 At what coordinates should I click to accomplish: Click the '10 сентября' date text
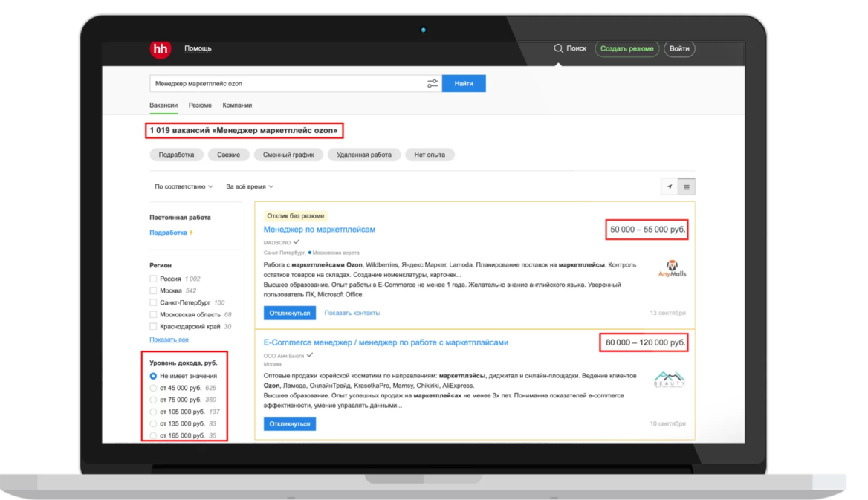tap(667, 423)
